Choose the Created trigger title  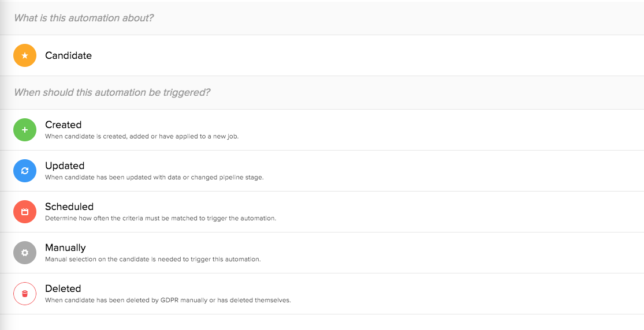(x=63, y=125)
